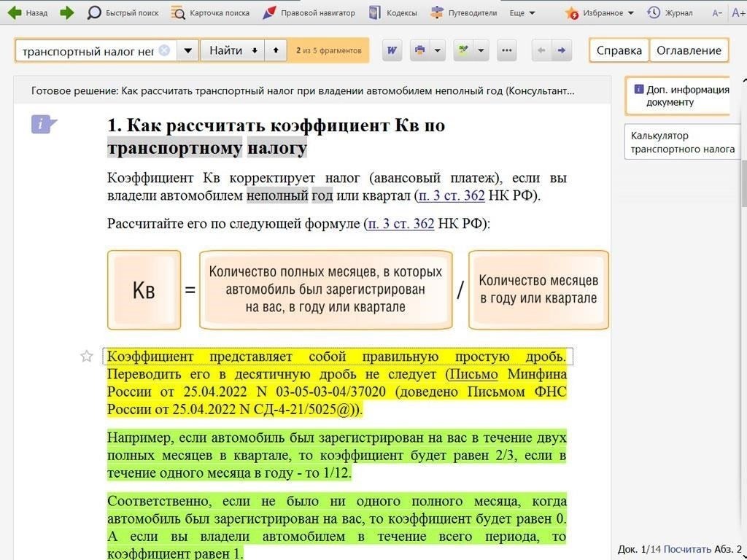The width and height of the screenshot is (747, 560).
Task: Click the Найти button
Action: 226,50
